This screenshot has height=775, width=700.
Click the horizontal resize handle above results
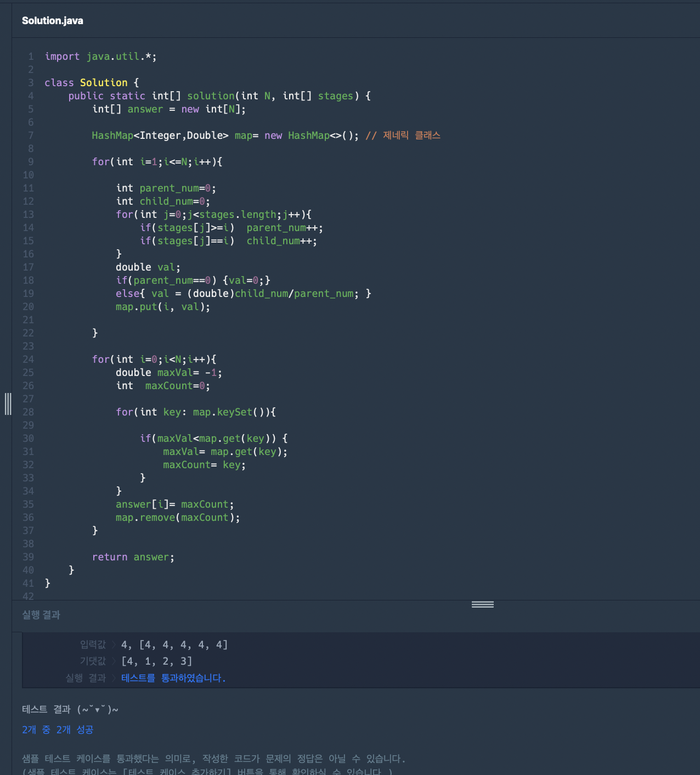pyautogui.click(x=483, y=604)
